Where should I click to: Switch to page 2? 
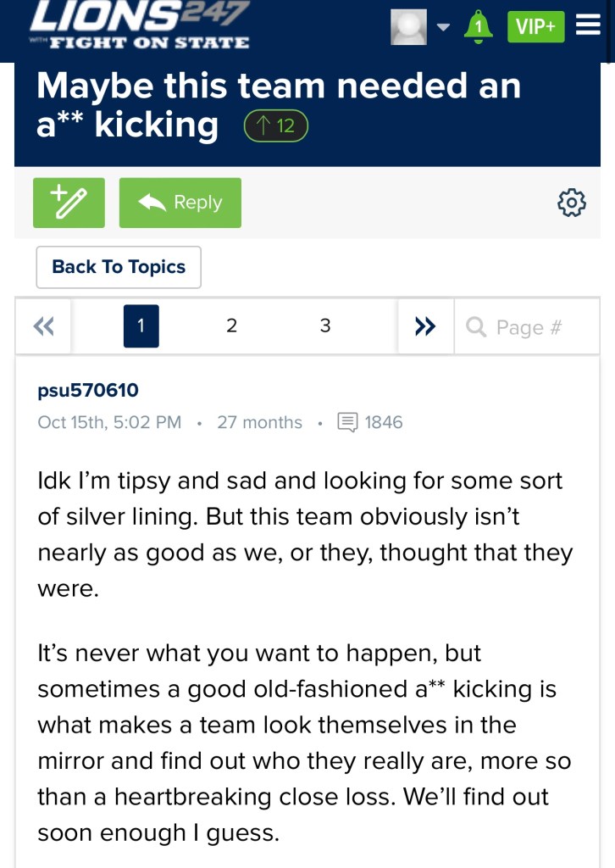231,326
